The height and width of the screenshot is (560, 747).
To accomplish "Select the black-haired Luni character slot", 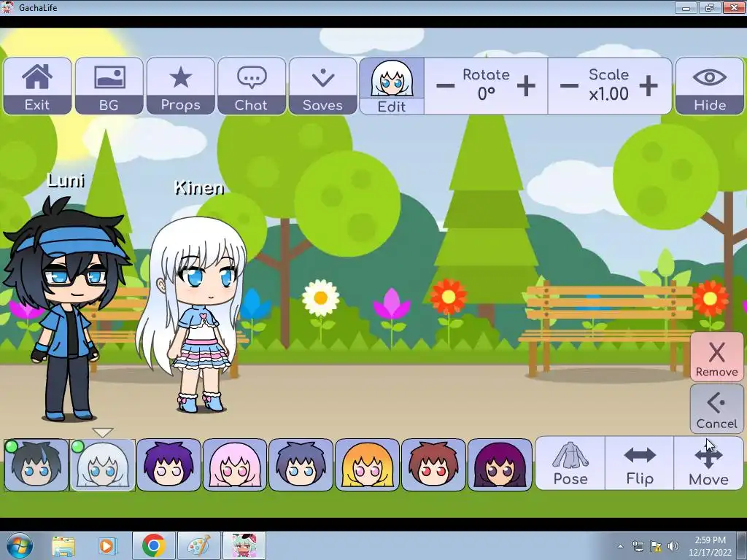I will click(36, 464).
